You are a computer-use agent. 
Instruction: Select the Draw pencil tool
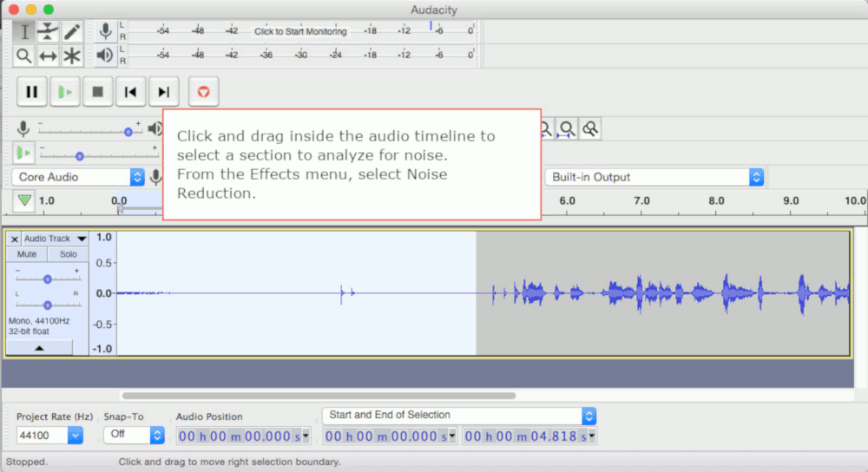(x=71, y=32)
